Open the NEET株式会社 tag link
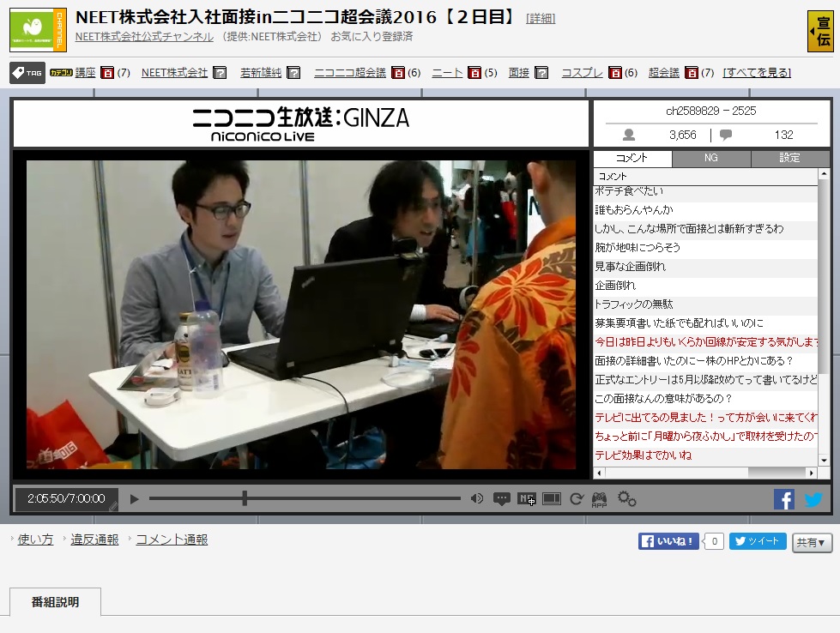 click(x=175, y=72)
